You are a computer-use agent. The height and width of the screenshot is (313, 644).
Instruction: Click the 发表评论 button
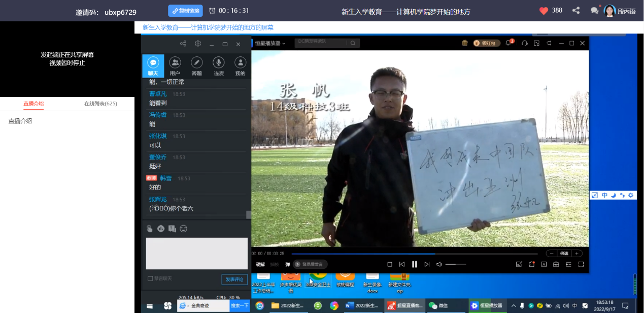click(x=234, y=279)
